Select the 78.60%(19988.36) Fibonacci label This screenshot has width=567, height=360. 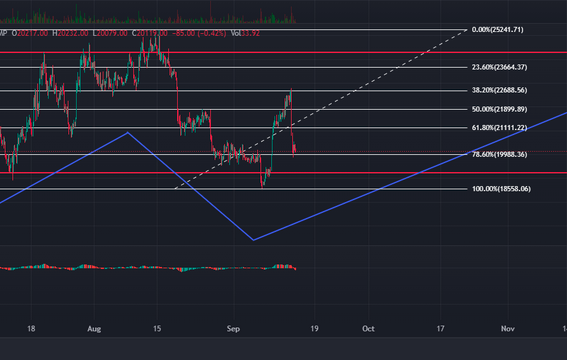click(x=499, y=154)
